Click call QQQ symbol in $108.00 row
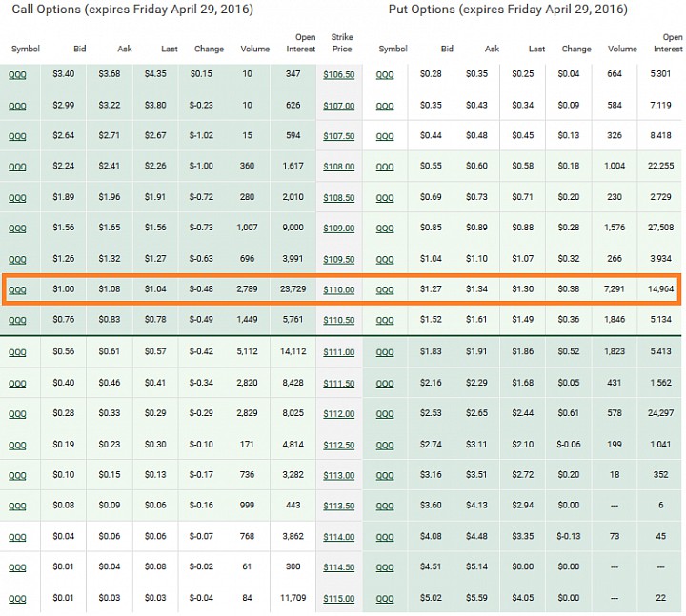The width and height of the screenshot is (686, 616). tap(17, 167)
